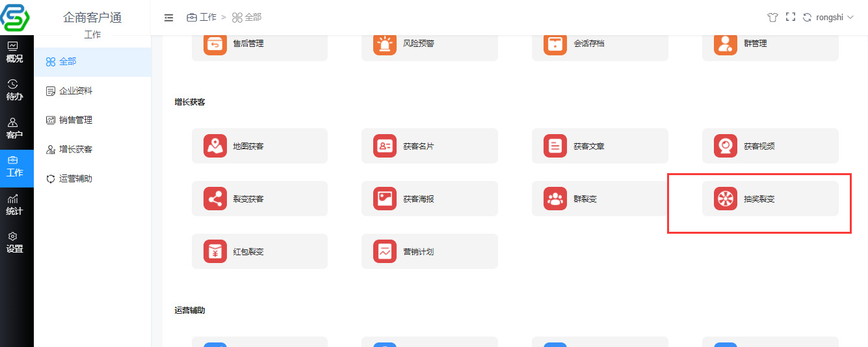Click the 群裂变 group icon
This screenshot has width=868, height=347.
[x=555, y=199]
